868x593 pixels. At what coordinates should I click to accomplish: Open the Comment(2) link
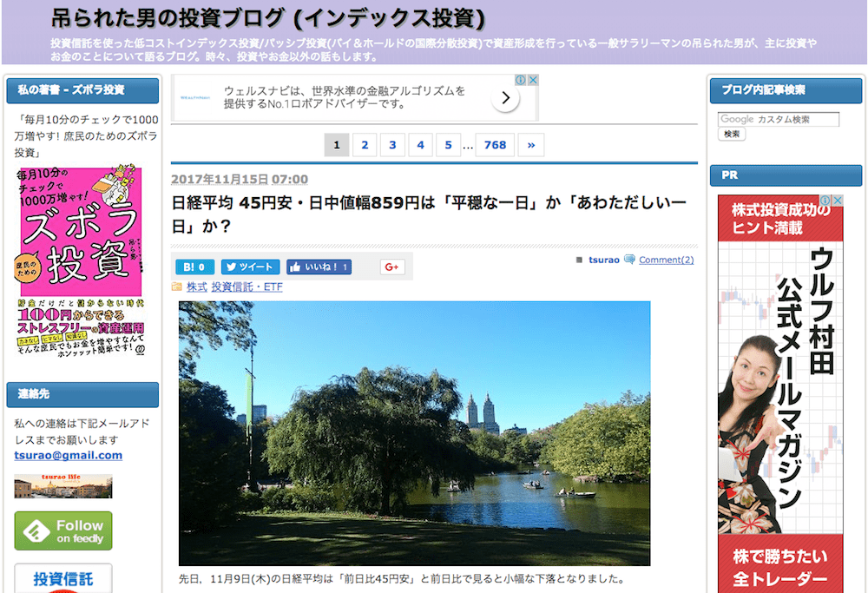click(666, 260)
